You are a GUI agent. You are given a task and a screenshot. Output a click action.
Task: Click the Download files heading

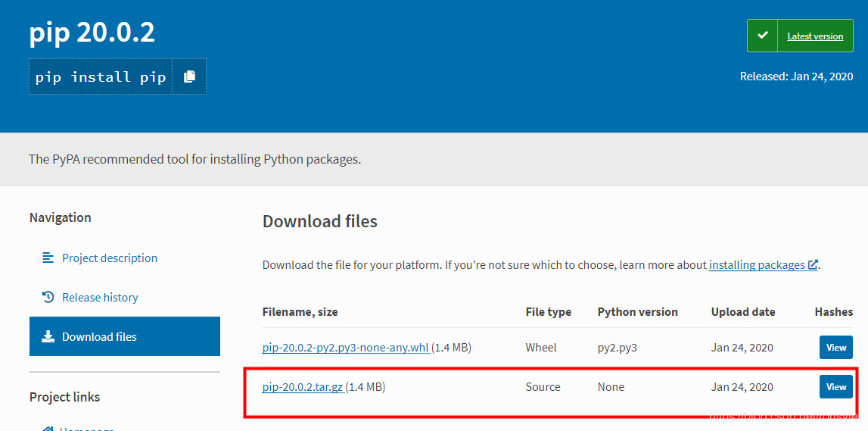tap(320, 222)
